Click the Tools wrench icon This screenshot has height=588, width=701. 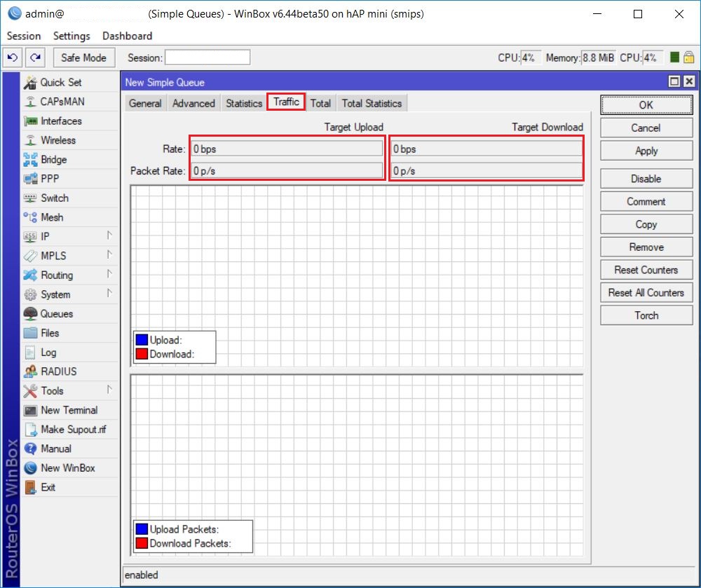pyautogui.click(x=30, y=391)
